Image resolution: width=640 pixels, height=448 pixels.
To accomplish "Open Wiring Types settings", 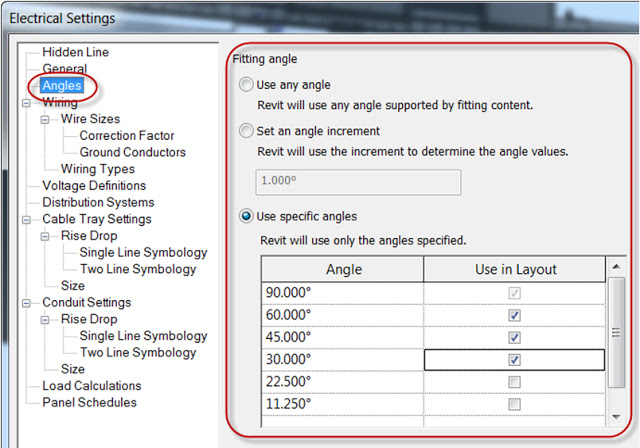I will [x=98, y=169].
